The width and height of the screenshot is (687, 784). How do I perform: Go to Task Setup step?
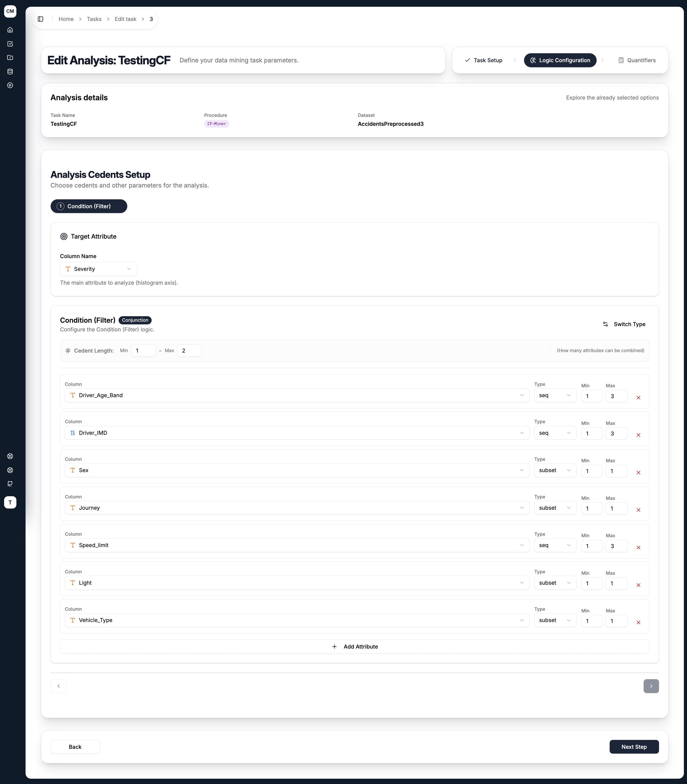click(x=483, y=60)
